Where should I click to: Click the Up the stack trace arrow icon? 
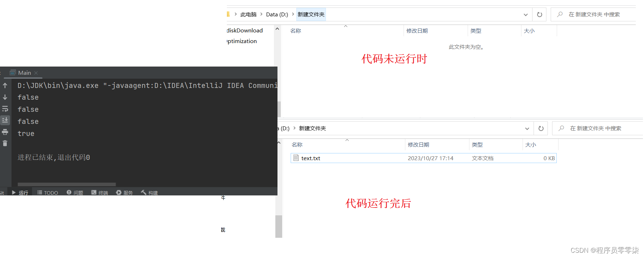pos(5,85)
